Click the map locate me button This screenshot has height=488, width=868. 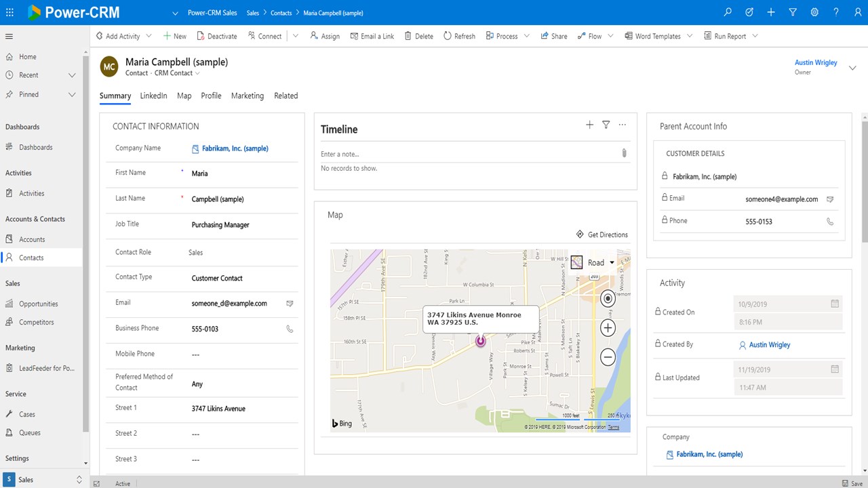coord(608,298)
